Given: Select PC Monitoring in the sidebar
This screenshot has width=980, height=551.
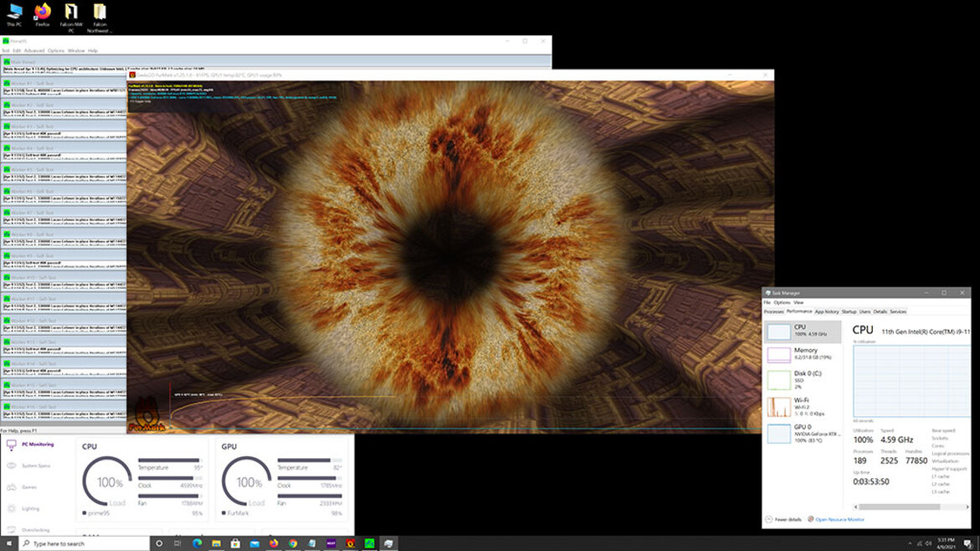Looking at the screenshot, I should pos(31,444).
